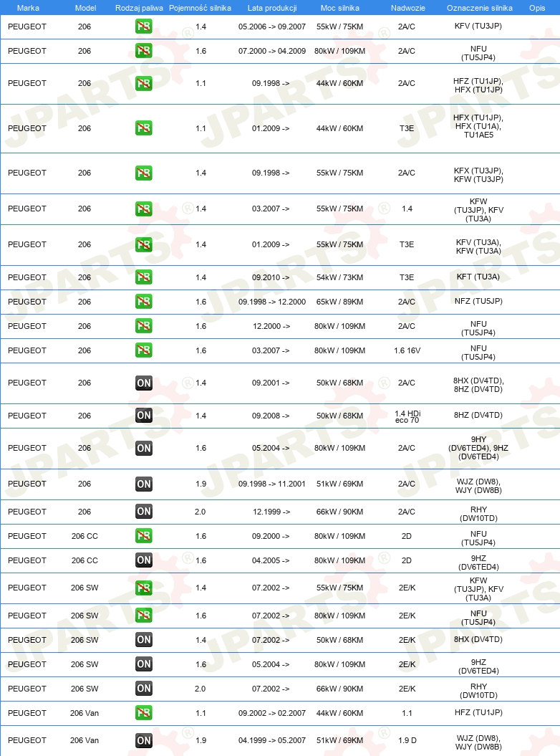Click the PB icon in the 1.4 09.1998 row
This screenshot has height=756, width=560.
click(x=144, y=173)
